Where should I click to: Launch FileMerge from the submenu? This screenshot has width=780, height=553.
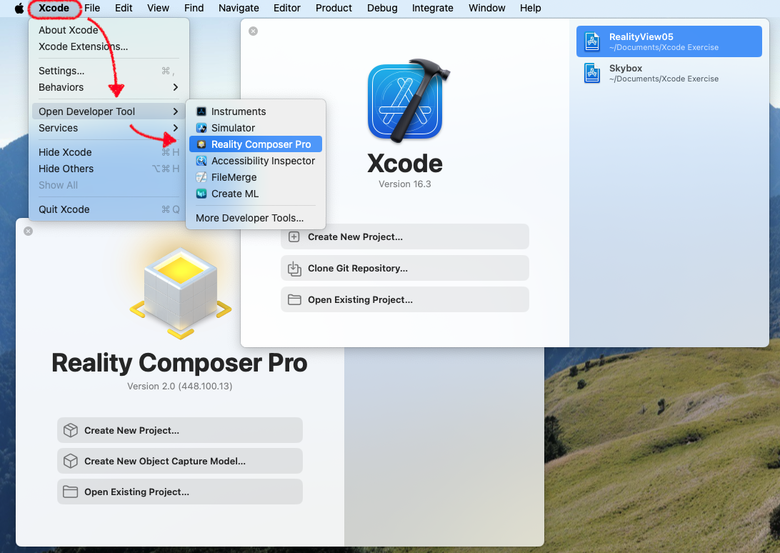[x=256, y=177]
